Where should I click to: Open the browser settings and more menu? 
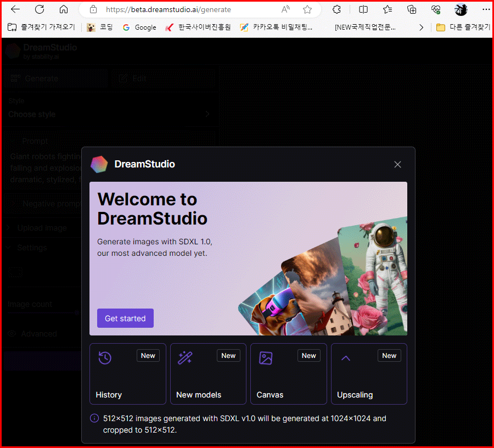pyautogui.click(x=486, y=10)
